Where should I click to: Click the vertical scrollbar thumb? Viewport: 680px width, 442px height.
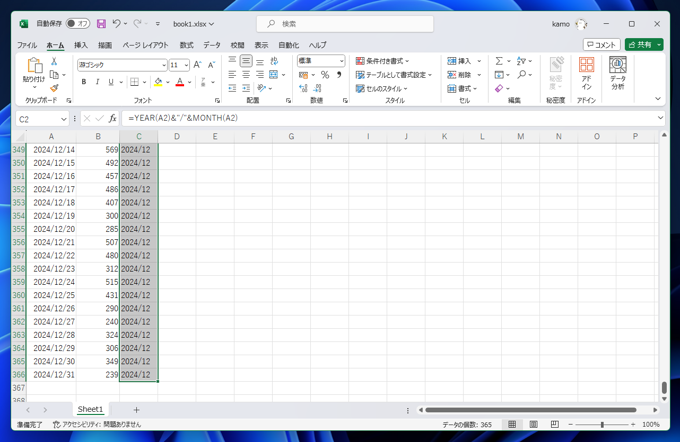coord(664,387)
